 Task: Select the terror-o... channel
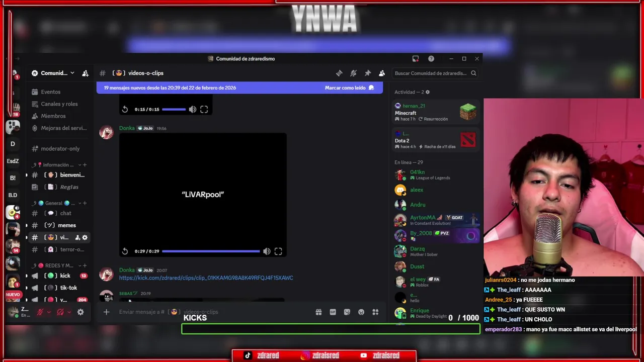[59, 249]
